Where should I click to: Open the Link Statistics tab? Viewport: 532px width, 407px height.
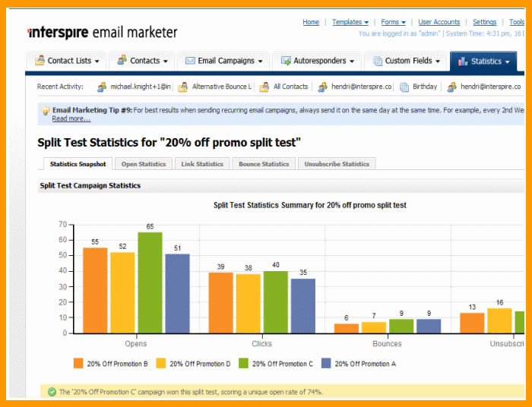point(203,164)
